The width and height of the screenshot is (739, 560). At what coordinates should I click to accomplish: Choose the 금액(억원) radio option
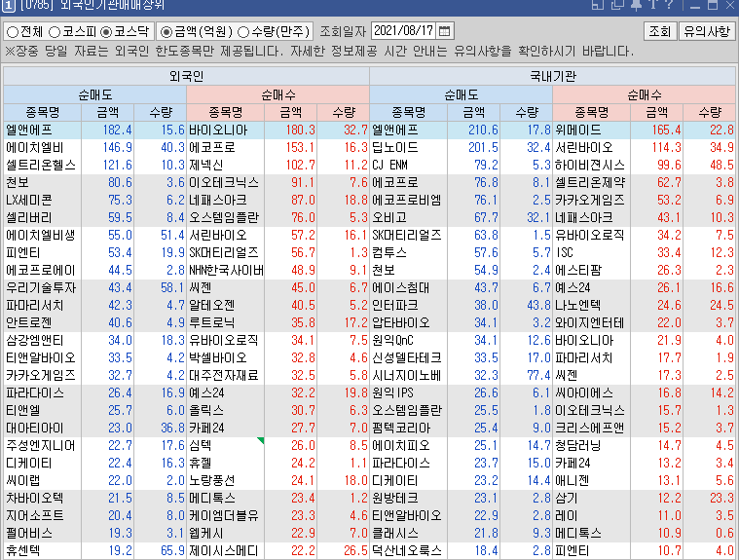coord(166,31)
